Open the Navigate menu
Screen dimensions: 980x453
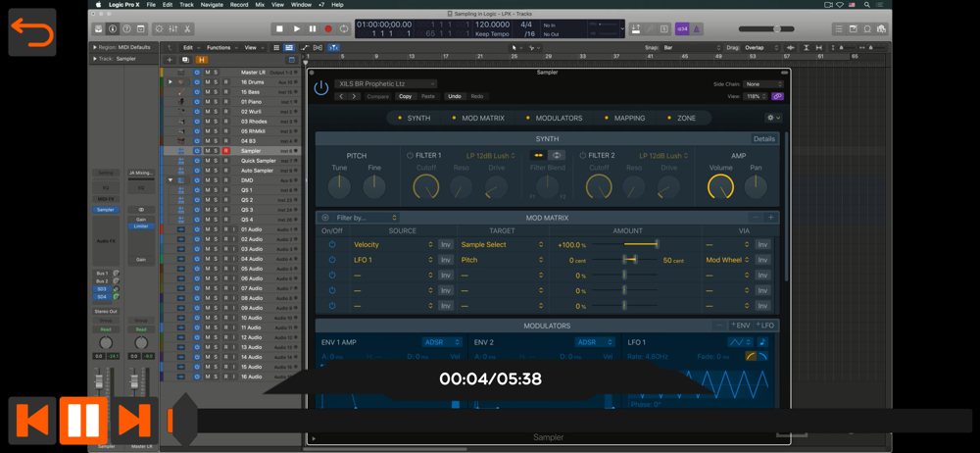coord(212,4)
